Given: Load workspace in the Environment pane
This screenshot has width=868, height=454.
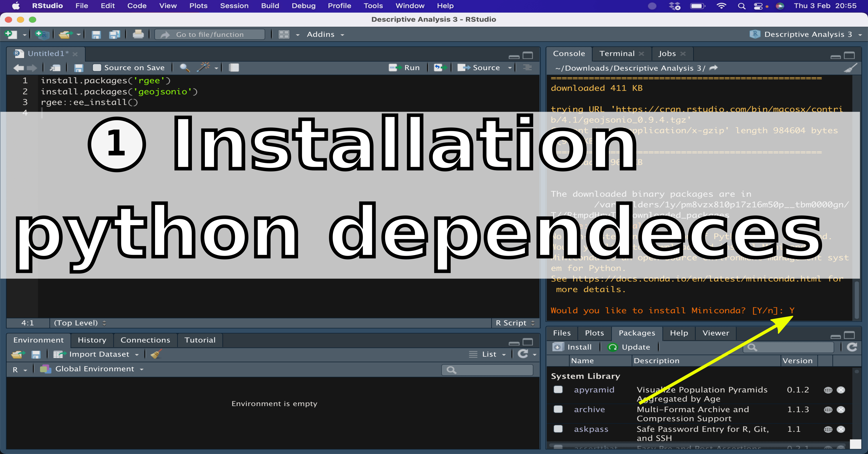Looking at the screenshot, I should [18, 355].
